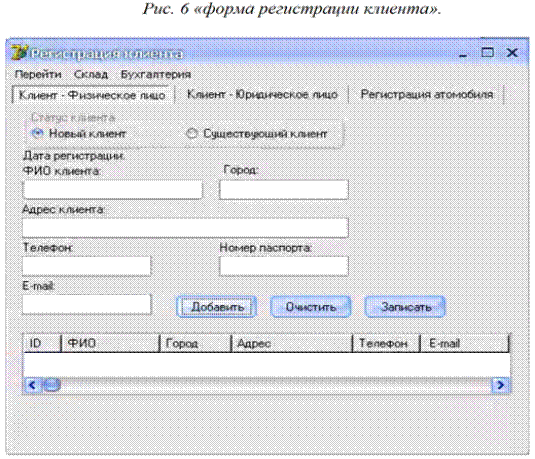Select the Существующий клиент radio button
The height and width of the screenshot is (459, 535).
click(x=191, y=133)
